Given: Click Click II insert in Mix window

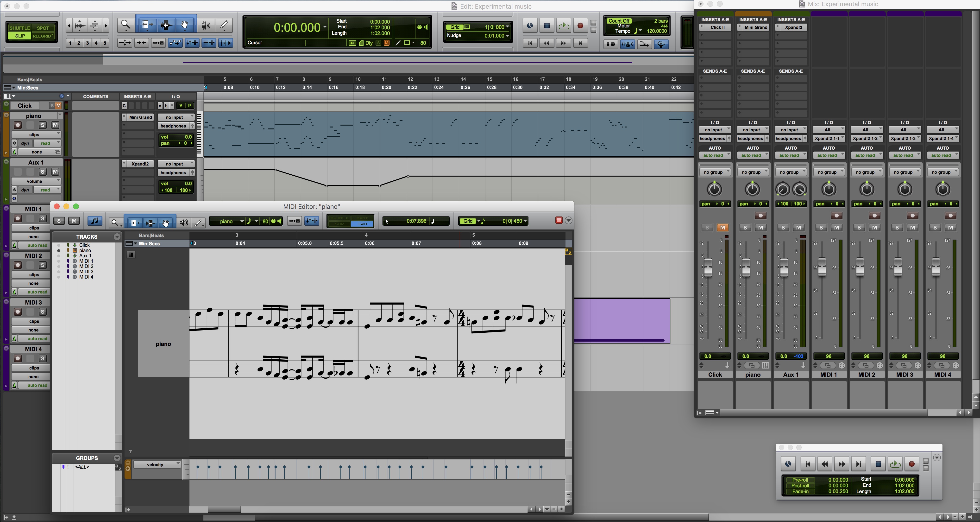Looking at the screenshot, I should 717,27.
